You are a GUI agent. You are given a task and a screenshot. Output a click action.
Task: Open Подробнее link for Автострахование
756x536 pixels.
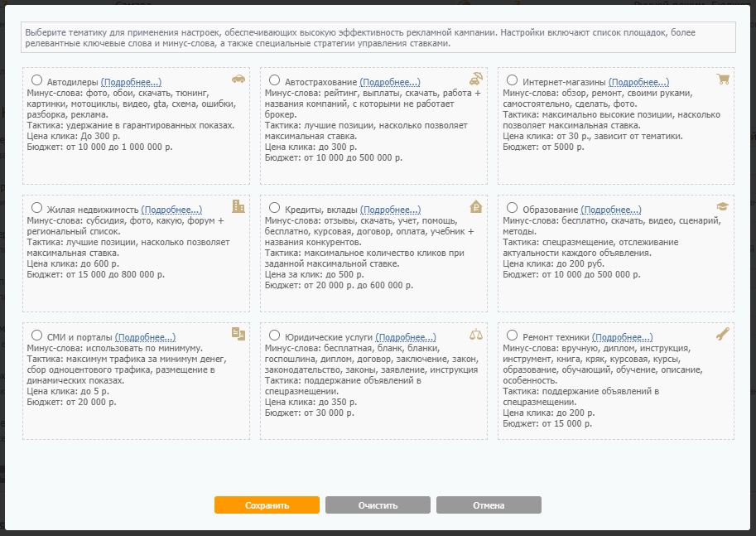tap(390, 83)
